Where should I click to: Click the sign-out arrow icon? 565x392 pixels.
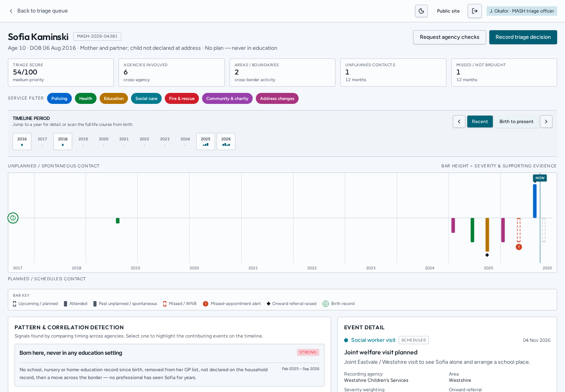(x=475, y=11)
